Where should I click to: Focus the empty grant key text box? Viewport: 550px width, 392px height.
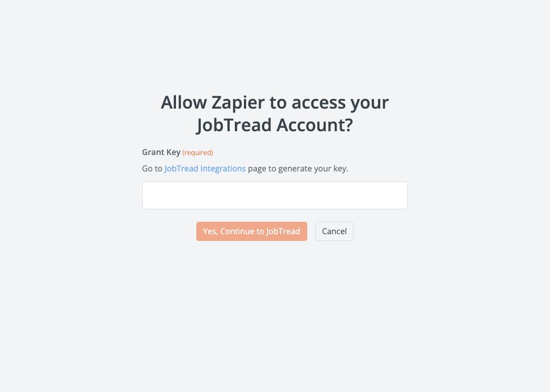[x=274, y=195]
